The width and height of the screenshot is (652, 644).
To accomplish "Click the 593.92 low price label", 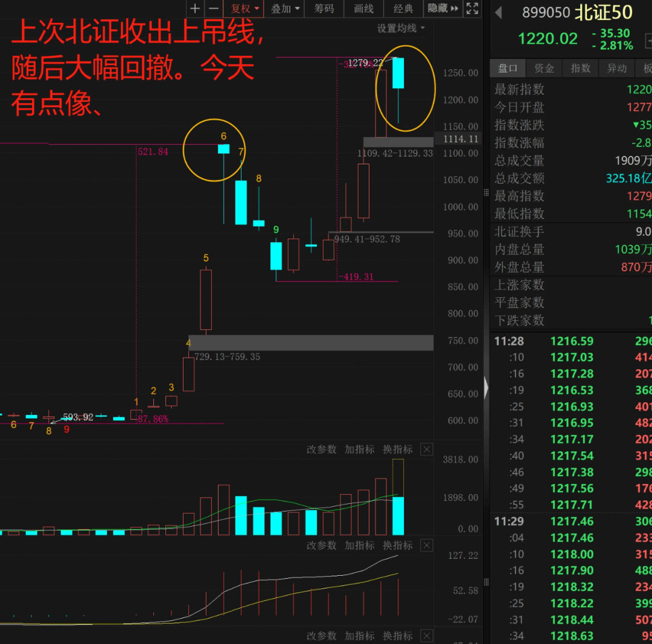I will (78, 417).
